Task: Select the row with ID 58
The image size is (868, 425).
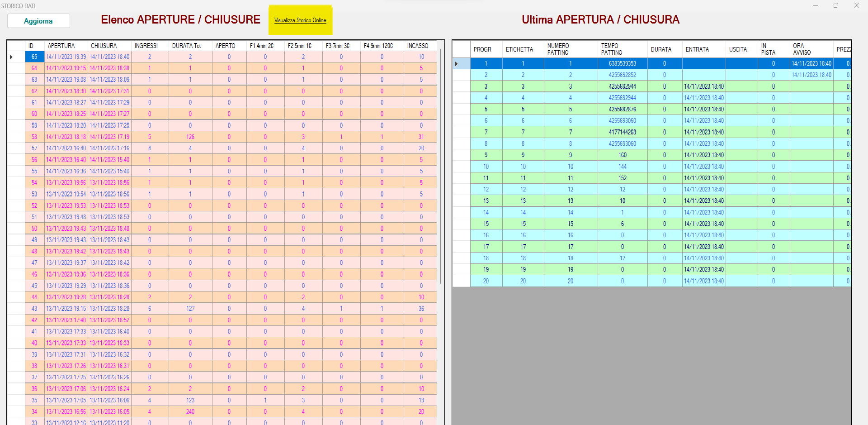Action: tap(34, 137)
